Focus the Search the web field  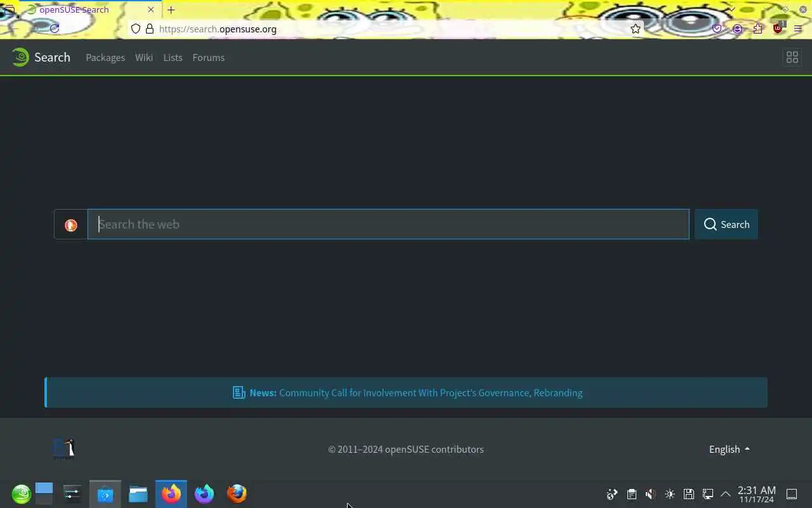pos(388,224)
